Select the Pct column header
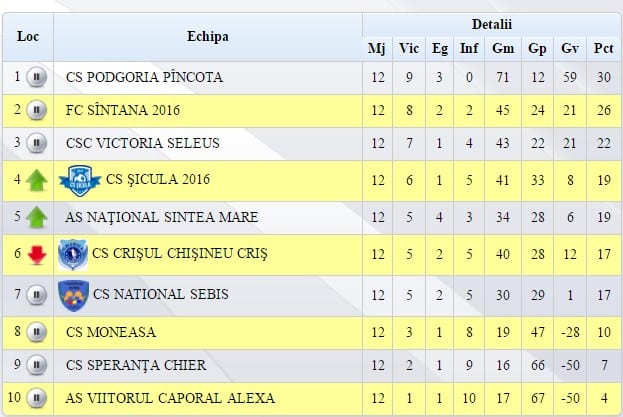Viewport: 623px width, 417px height. point(603,48)
